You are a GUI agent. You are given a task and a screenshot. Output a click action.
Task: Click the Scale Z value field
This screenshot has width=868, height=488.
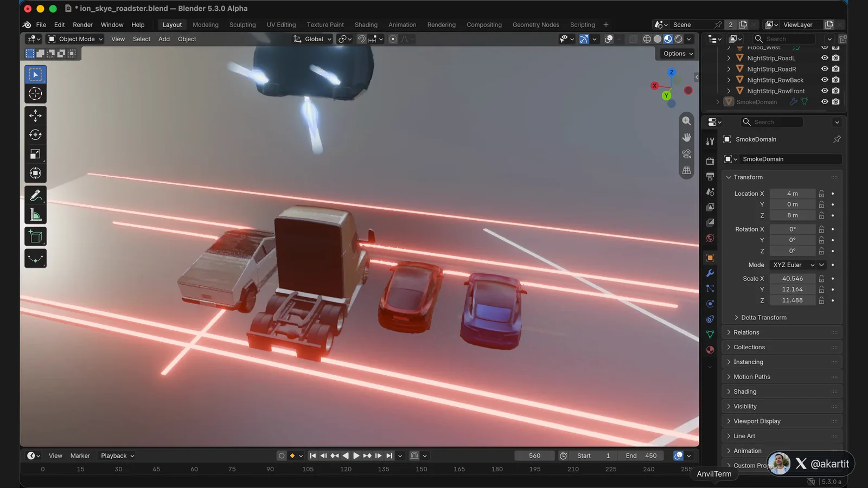[793, 300]
